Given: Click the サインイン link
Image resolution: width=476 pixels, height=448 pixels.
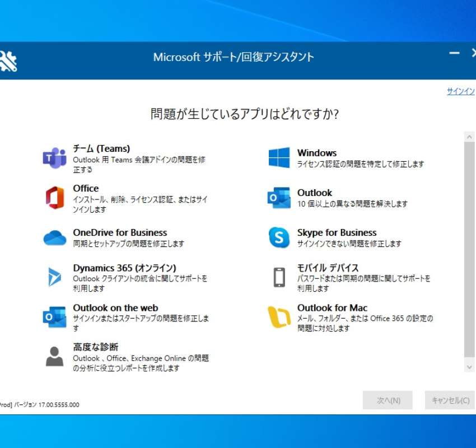Looking at the screenshot, I should [x=460, y=91].
